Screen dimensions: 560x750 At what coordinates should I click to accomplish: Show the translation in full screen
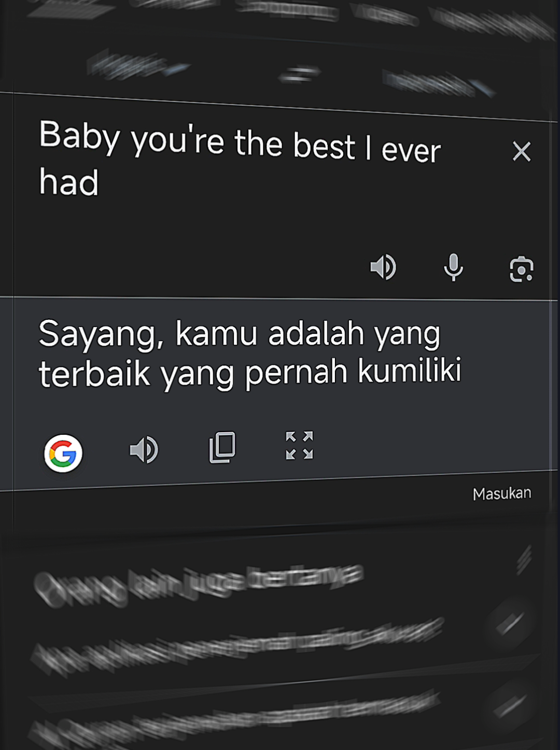(x=299, y=445)
